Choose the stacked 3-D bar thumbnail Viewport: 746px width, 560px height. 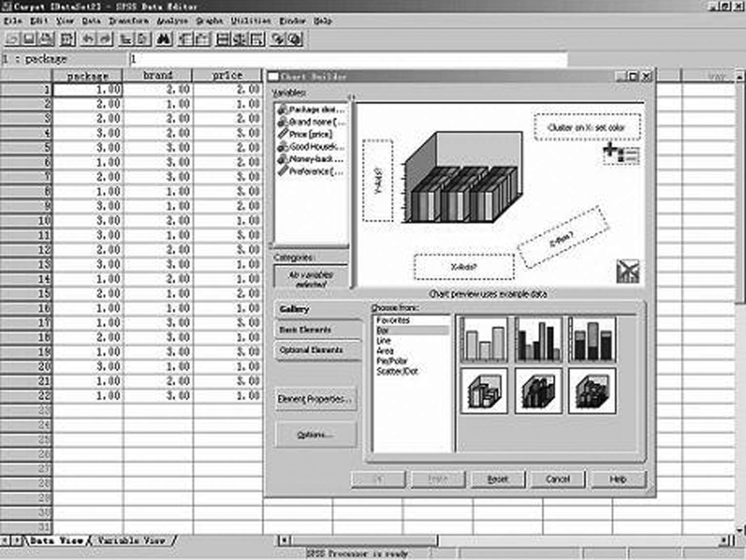pyautogui.click(x=592, y=391)
